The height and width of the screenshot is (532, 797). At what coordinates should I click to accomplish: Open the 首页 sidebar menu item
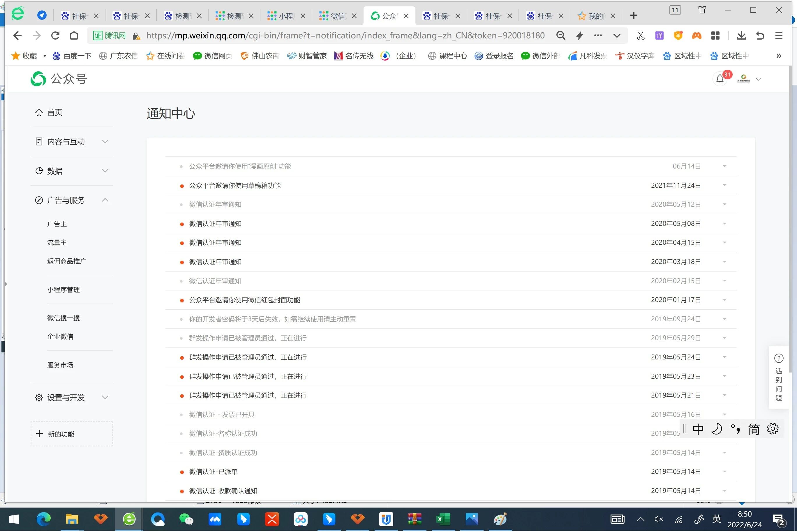coord(54,112)
